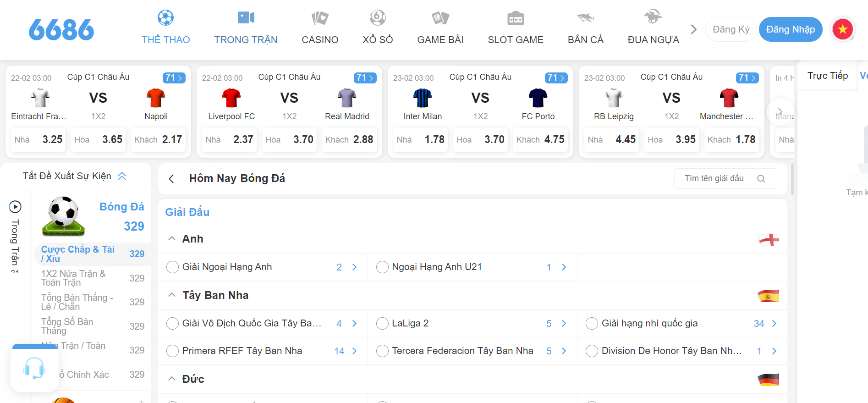Open 71 markets for RB Leipzig match
The image size is (868, 403).
tap(747, 78)
